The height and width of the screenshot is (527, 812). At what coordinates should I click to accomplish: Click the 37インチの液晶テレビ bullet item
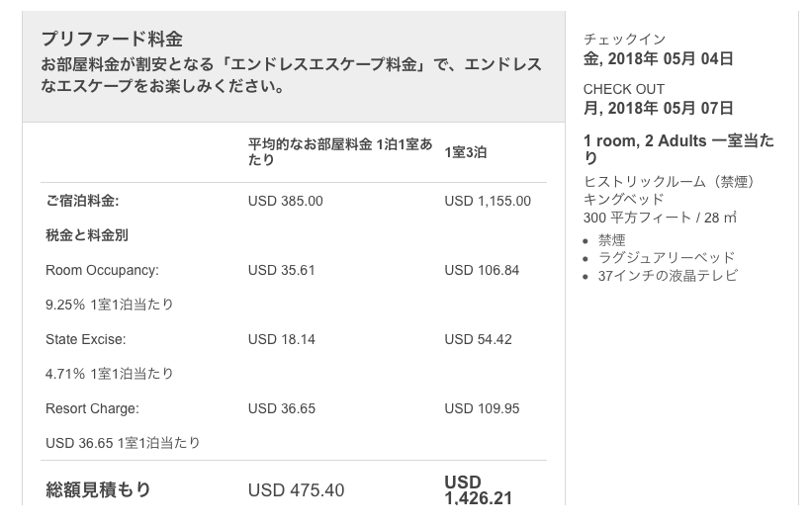(668, 276)
